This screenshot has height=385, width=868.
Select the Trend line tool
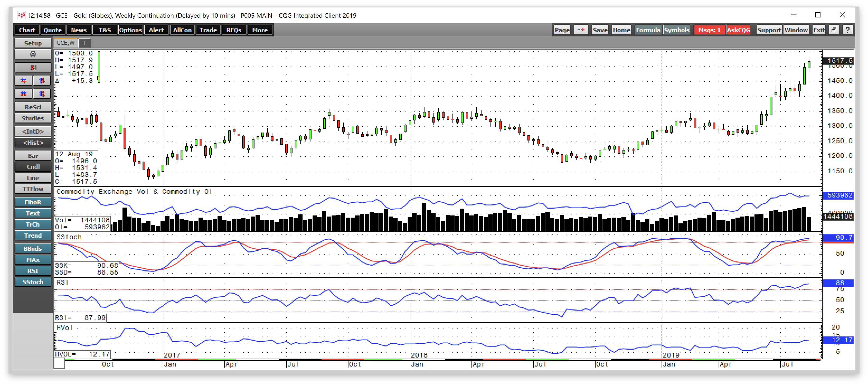click(33, 235)
